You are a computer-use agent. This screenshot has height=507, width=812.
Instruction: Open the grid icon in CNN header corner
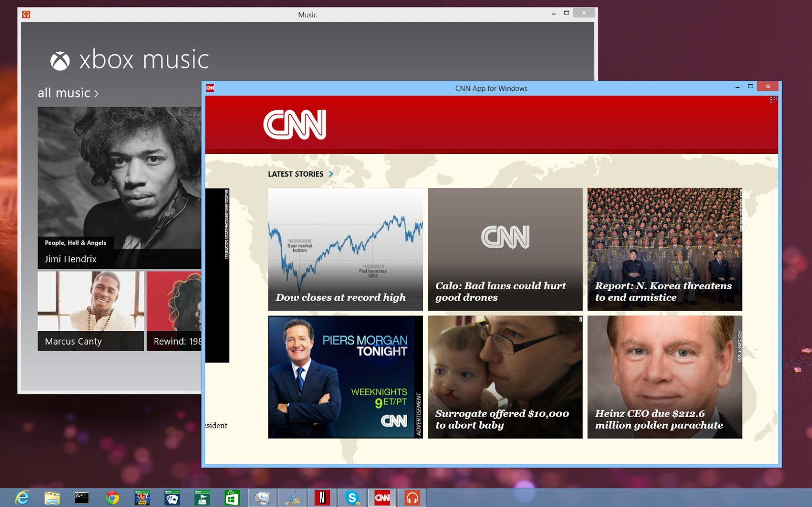click(x=773, y=100)
